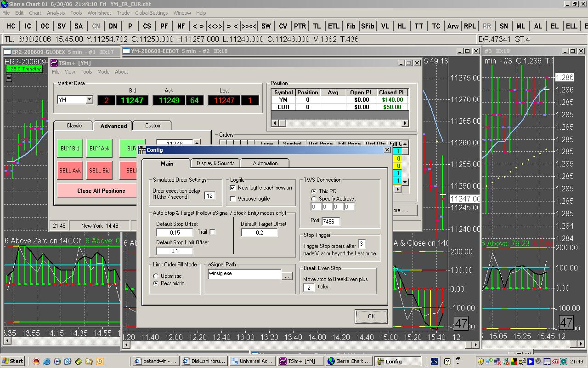Click the SW toolbar button
This screenshot has height=368, width=588.
266,26
